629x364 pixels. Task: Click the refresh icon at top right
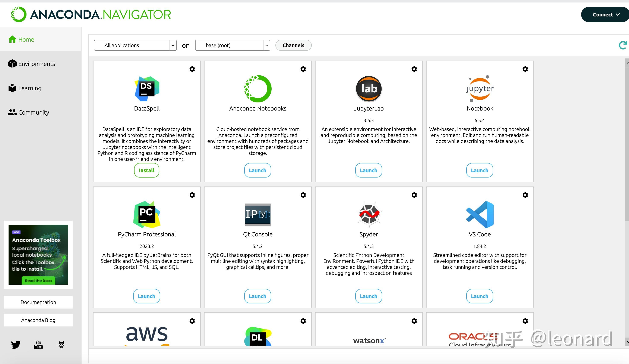(623, 45)
